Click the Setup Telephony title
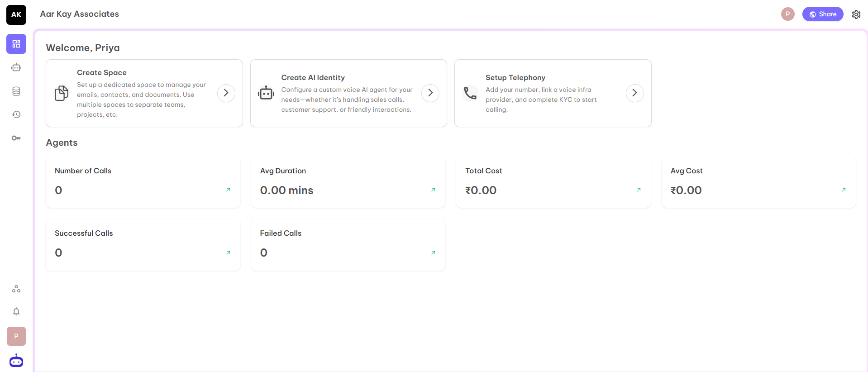 pos(515,77)
